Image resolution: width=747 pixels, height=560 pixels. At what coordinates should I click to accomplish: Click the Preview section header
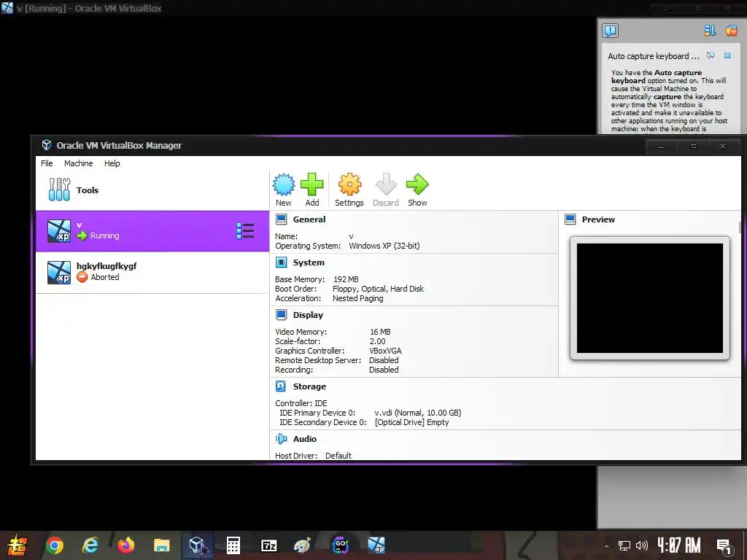pos(598,219)
